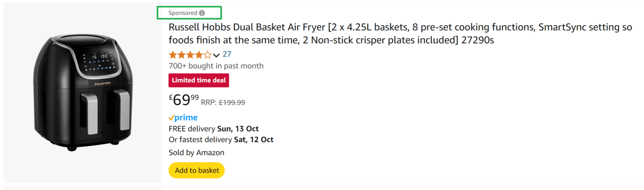Click the Russell Hobbs logo on the fryer image
644x190 pixels.
tap(103, 84)
